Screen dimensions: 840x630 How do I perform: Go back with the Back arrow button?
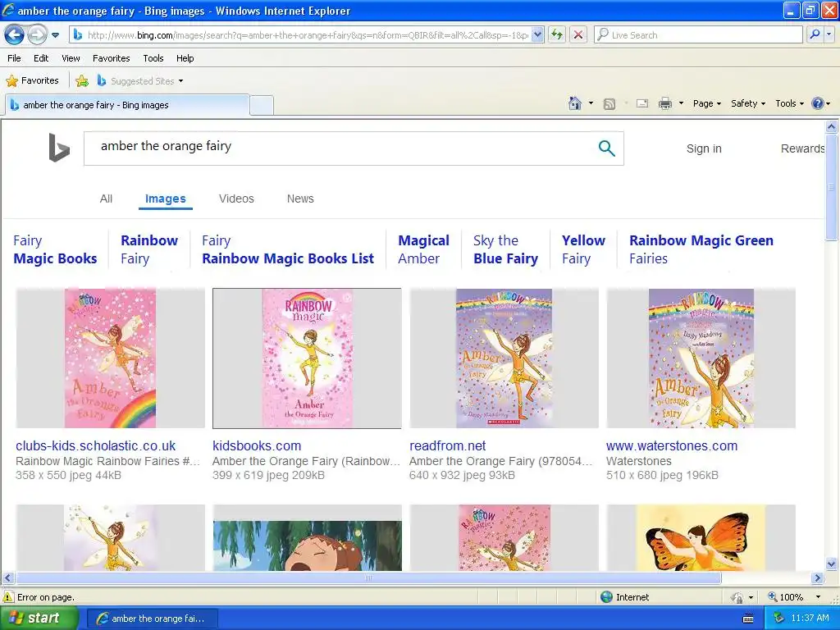[x=15, y=35]
